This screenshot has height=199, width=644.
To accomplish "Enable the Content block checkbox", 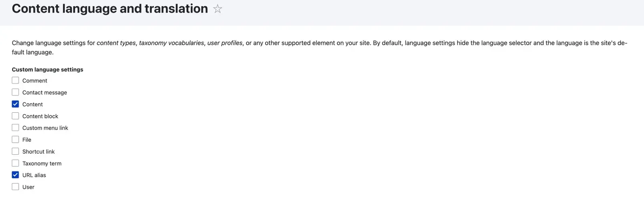I will point(15,116).
